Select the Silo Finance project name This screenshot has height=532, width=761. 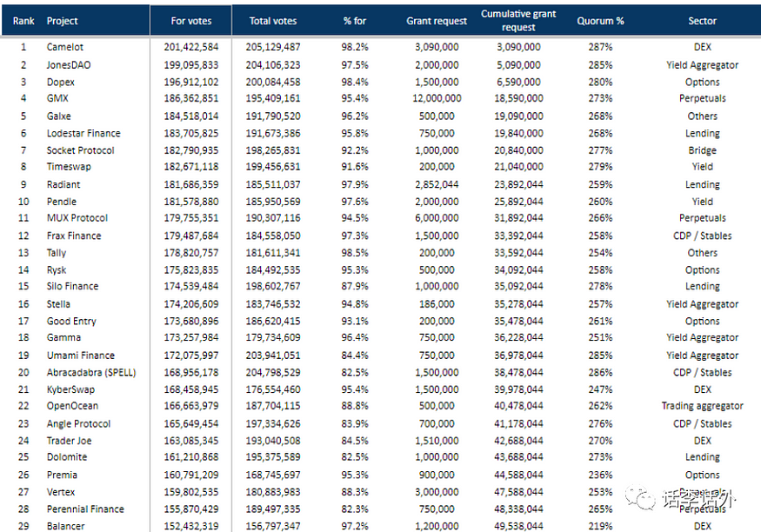tap(72, 286)
